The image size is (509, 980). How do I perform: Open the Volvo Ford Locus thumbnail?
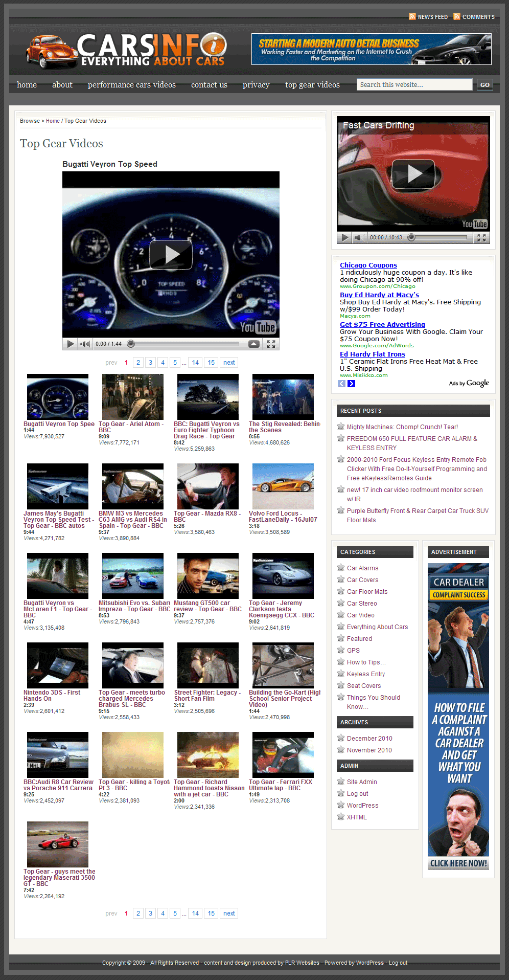[283, 486]
